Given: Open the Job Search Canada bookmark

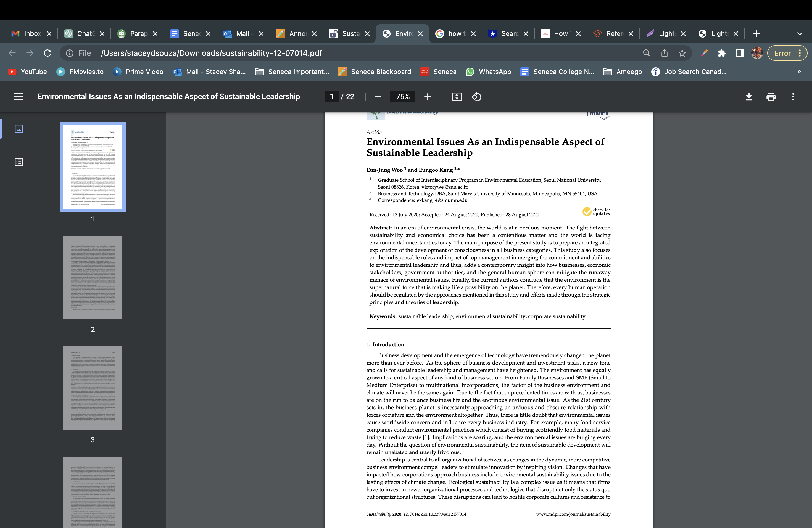Looking at the screenshot, I should [x=689, y=72].
